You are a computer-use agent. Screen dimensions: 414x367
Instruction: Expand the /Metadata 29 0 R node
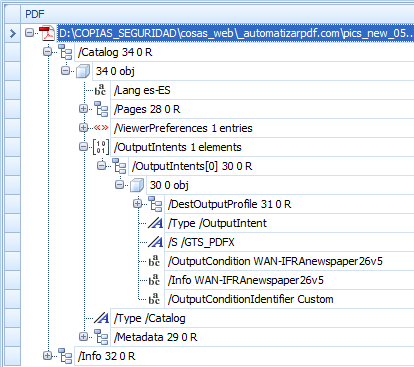[83, 337]
